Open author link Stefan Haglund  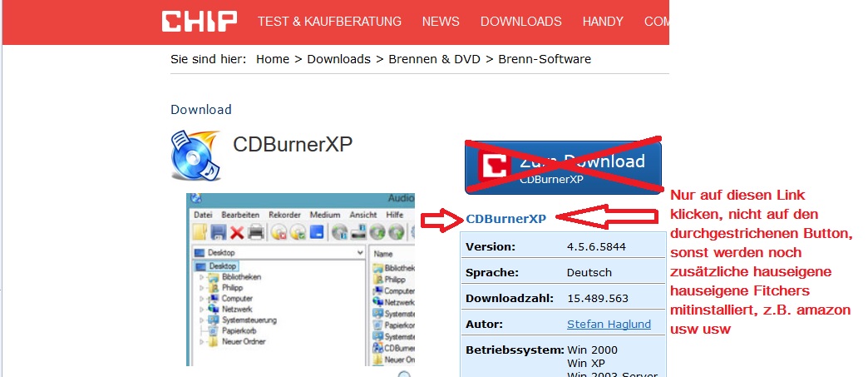(x=609, y=324)
